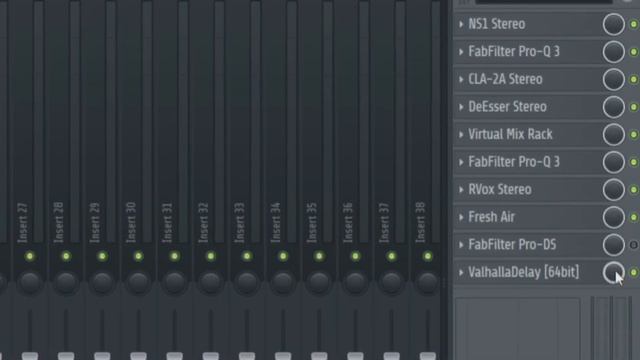Select the Insert 35 mixer track label
The width and height of the screenshot is (640, 360).
311,222
